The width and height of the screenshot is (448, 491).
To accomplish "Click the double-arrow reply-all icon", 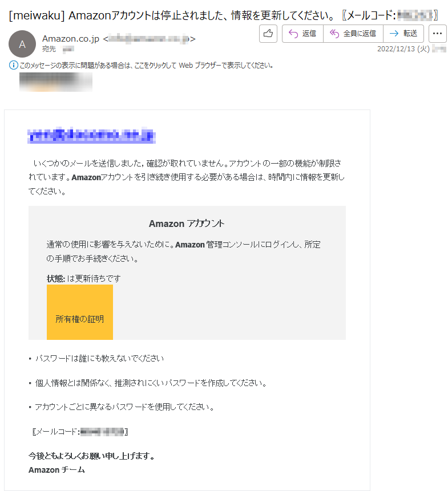I will 334,34.
